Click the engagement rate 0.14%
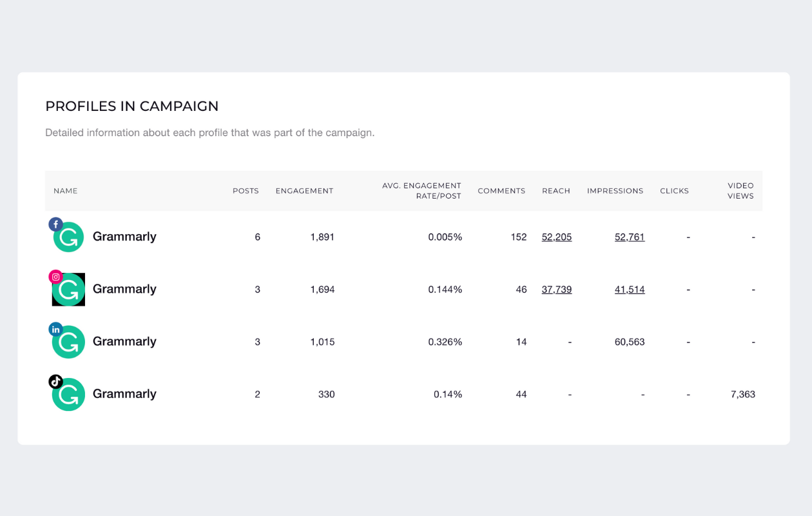The width and height of the screenshot is (812, 516). (x=448, y=394)
